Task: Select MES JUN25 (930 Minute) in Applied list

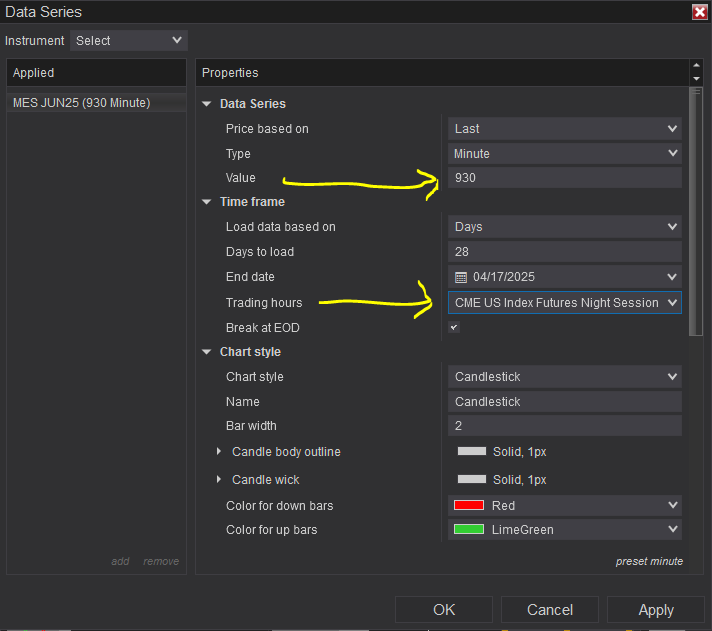Action: [x=82, y=103]
